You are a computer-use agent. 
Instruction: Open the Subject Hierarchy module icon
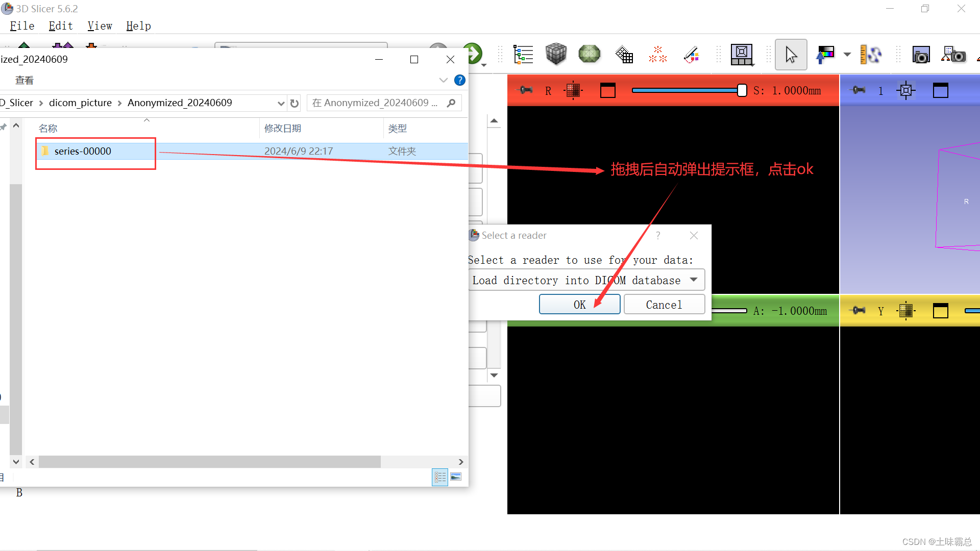523,54
